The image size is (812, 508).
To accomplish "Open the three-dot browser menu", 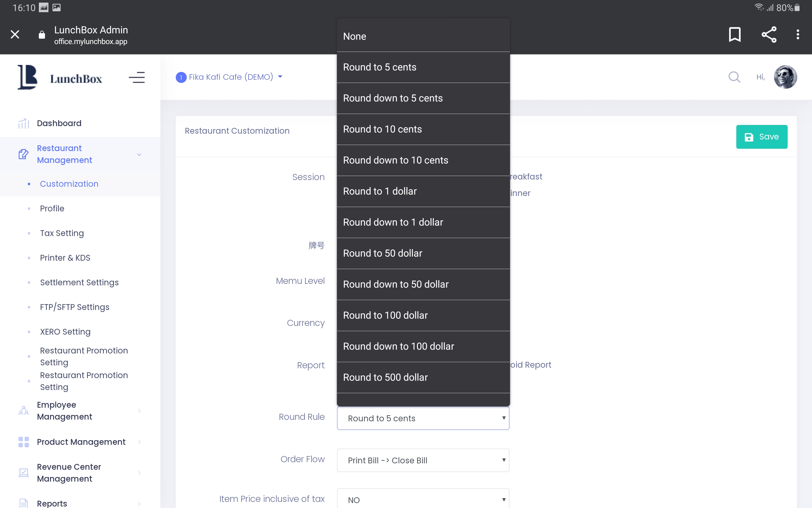I will 797,34.
